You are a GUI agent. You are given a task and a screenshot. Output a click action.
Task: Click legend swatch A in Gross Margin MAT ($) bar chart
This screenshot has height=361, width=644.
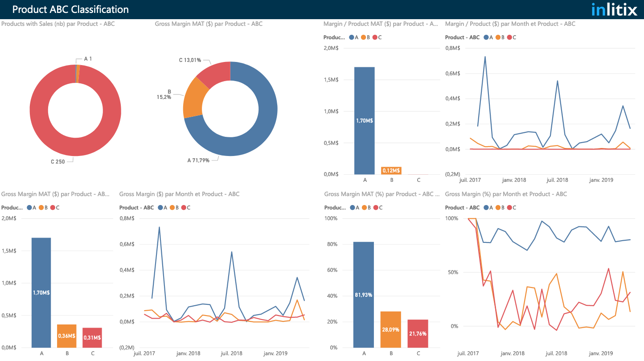click(x=29, y=208)
